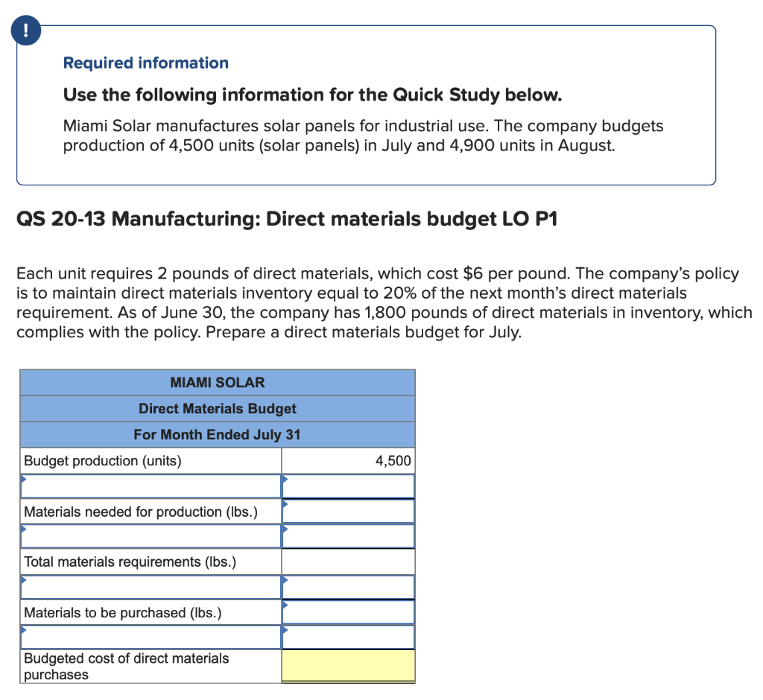The height and width of the screenshot is (700, 763).
Task: Click Total materials requirements value cell
Action: pos(349,561)
